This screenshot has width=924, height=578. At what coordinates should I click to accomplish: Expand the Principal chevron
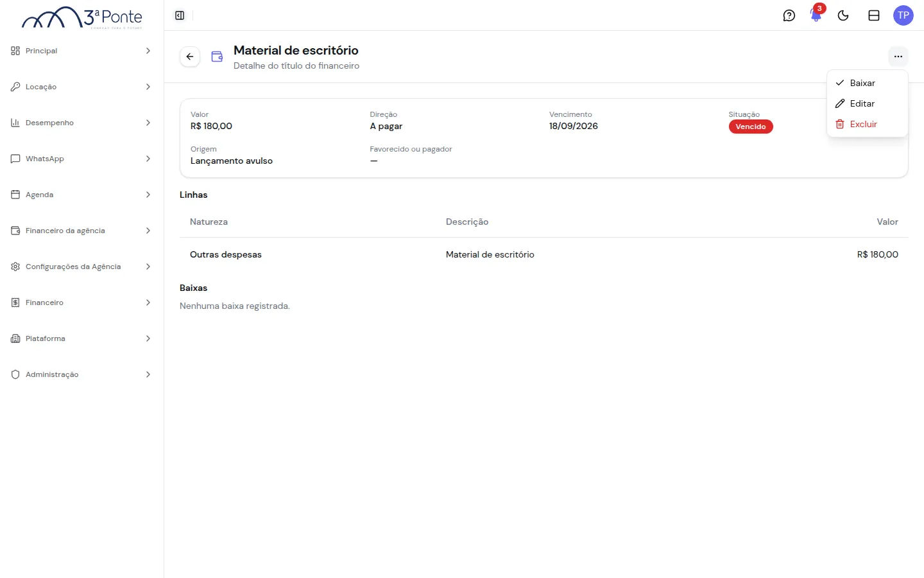click(148, 51)
